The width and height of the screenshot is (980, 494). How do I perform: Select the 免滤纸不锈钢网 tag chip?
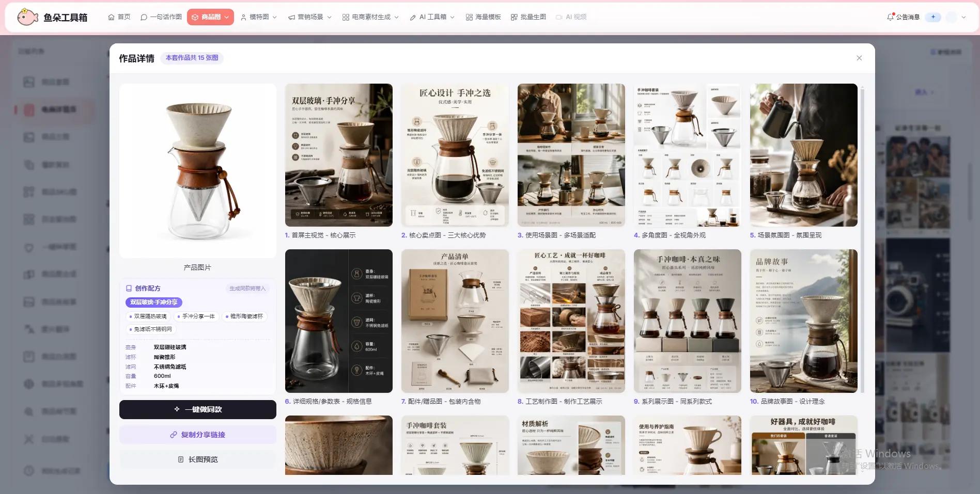(x=150, y=329)
